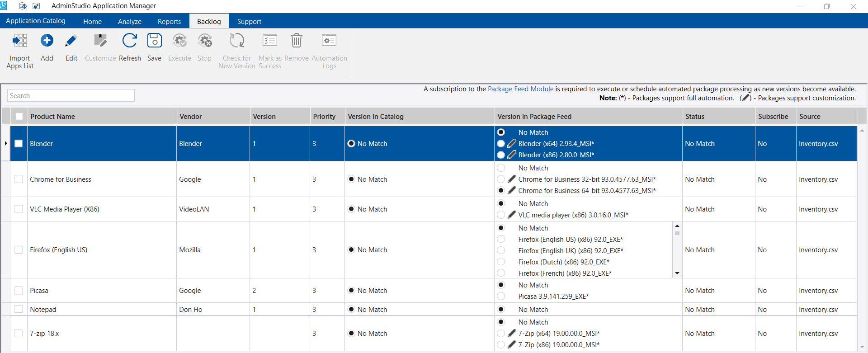Click into the Search field
The height and width of the screenshot is (353, 868).
coord(71,96)
